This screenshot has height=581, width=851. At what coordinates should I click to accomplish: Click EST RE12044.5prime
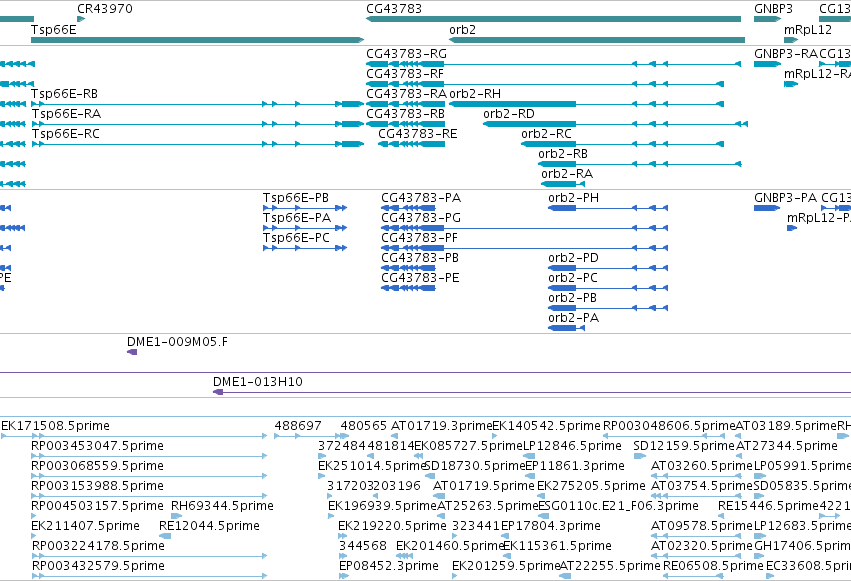pos(165,536)
